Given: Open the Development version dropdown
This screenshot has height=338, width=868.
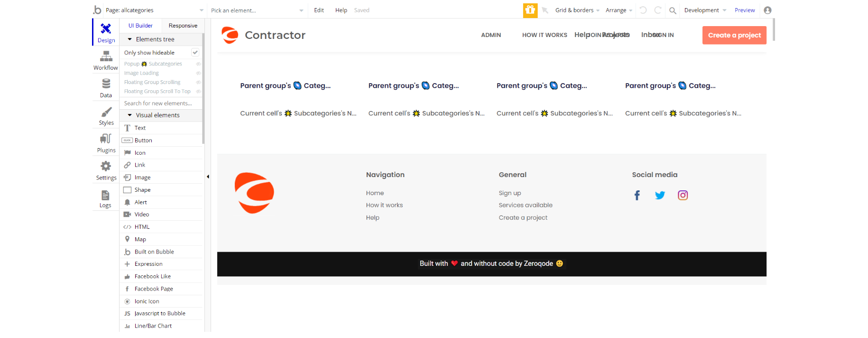Looking at the screenshot, I should 705,10.
